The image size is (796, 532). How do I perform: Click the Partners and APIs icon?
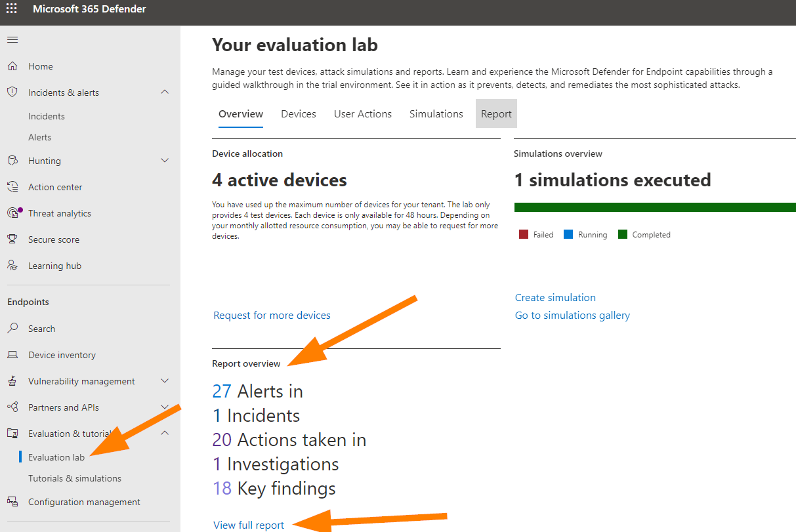[12, 407]
